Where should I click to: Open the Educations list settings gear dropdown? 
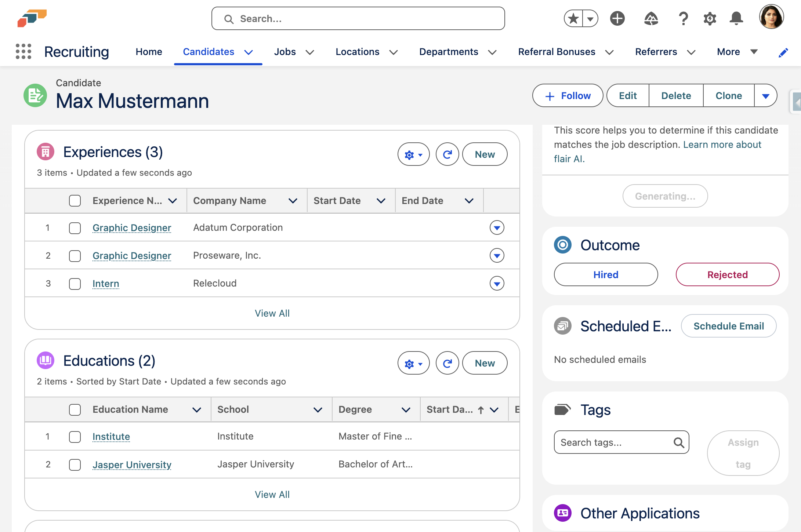(x=413, y=363)
